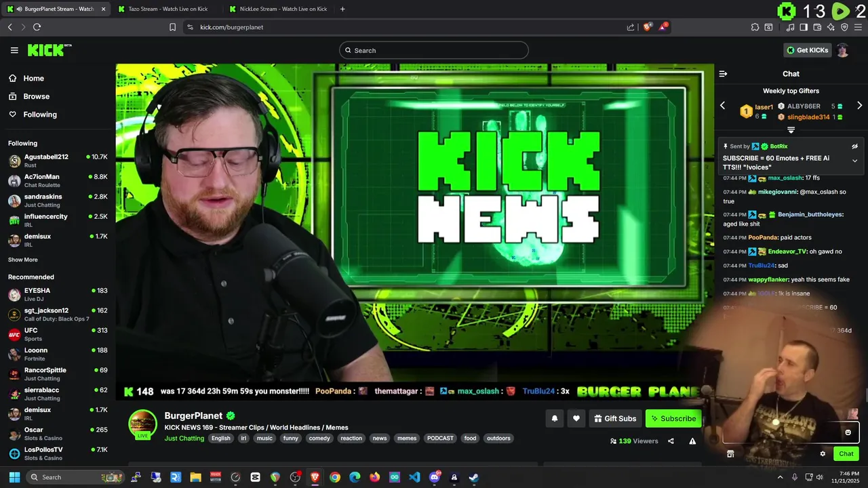The height and width of the screenshot is (488, 868).
Task: Open influencercity channel in sidebar
Action: click(58, 220)
